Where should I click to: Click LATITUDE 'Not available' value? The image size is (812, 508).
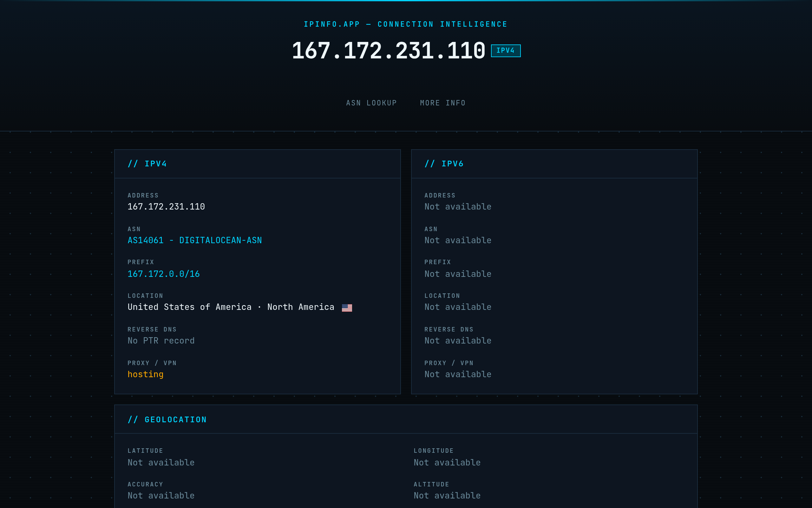point(161,463)
